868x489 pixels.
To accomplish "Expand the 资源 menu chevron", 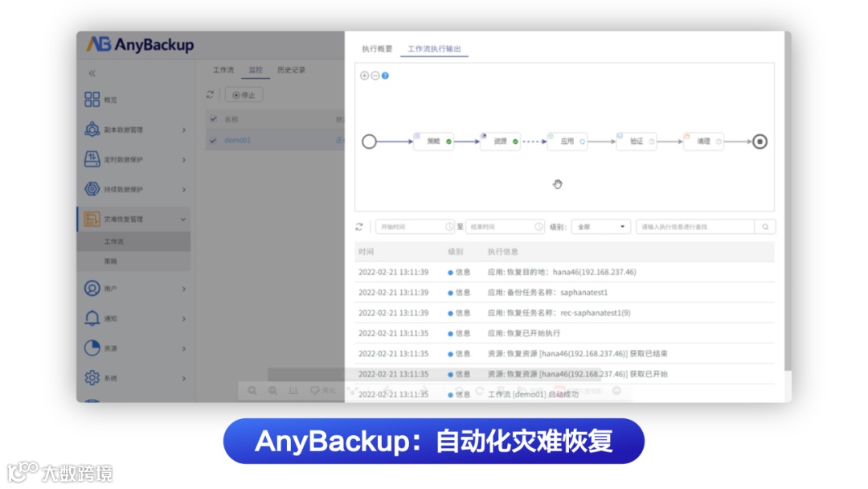I will point(184,348).
